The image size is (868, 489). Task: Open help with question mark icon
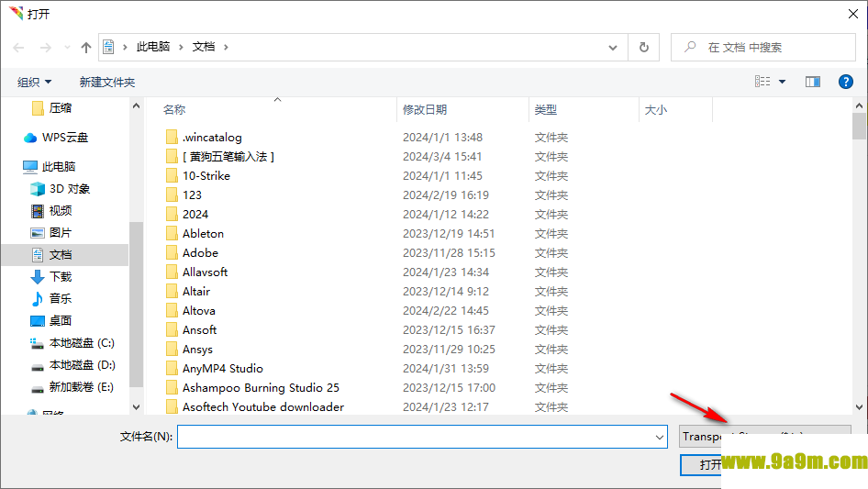coord(845,82)
